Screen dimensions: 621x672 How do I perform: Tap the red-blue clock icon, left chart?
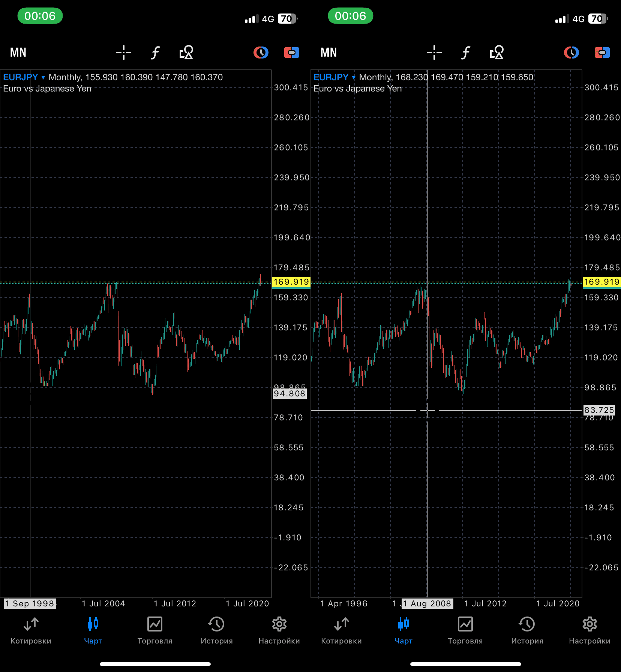click(261, 52)
